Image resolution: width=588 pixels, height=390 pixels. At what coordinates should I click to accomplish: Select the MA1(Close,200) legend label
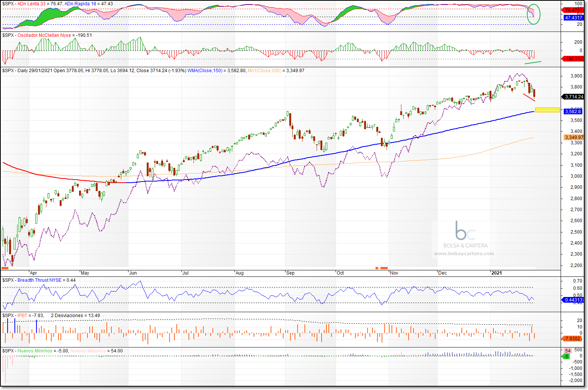click(264, 71)
